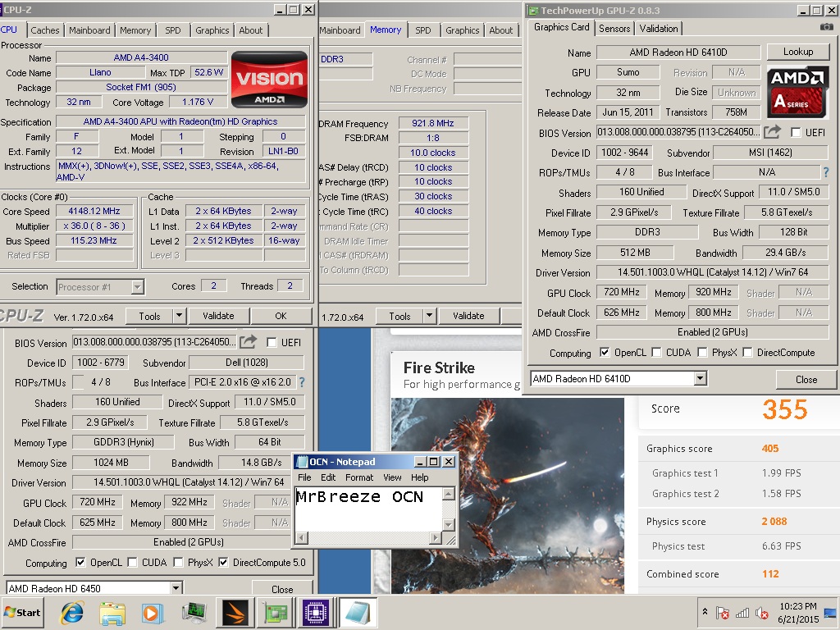Click the Lookup button in GPU-Z
Viewport: 840px width, 630px height.
pos(798,52)
